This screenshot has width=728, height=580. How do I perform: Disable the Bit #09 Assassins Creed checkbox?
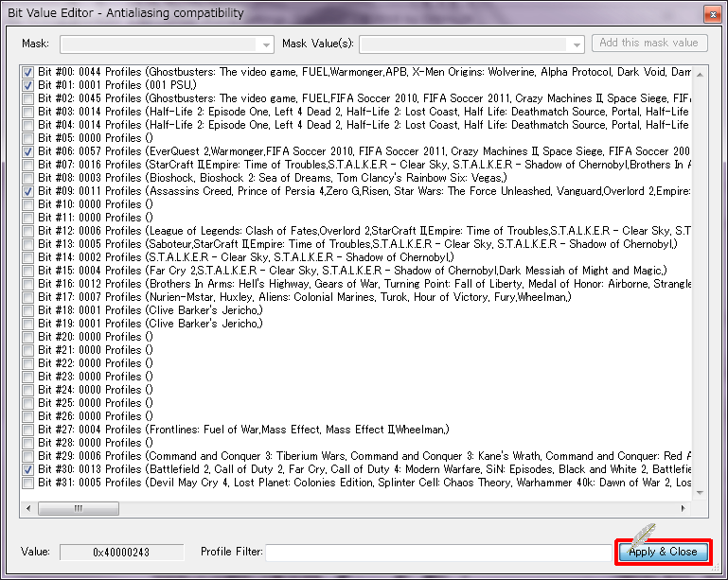click(x=27, y=192)
